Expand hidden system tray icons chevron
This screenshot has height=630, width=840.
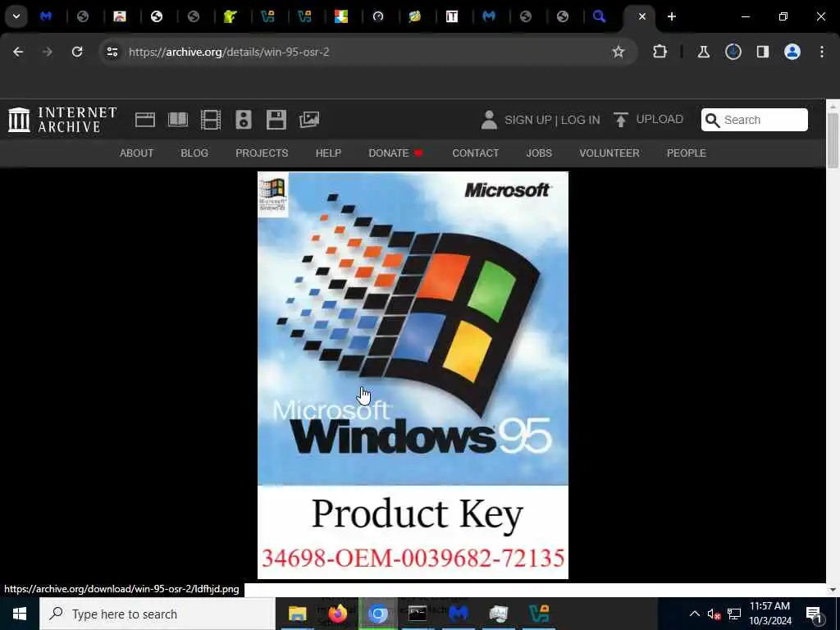694,614
